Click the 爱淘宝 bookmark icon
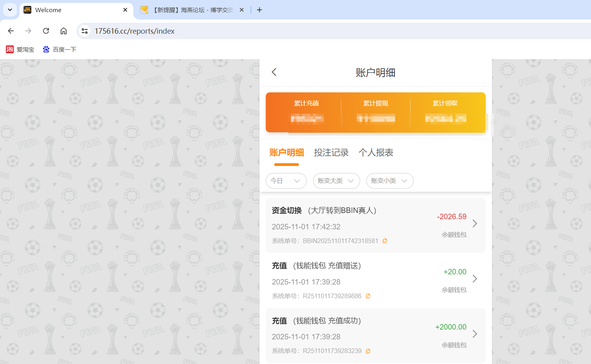This screenshot has height=364, width=591. (x=9, y=49)
